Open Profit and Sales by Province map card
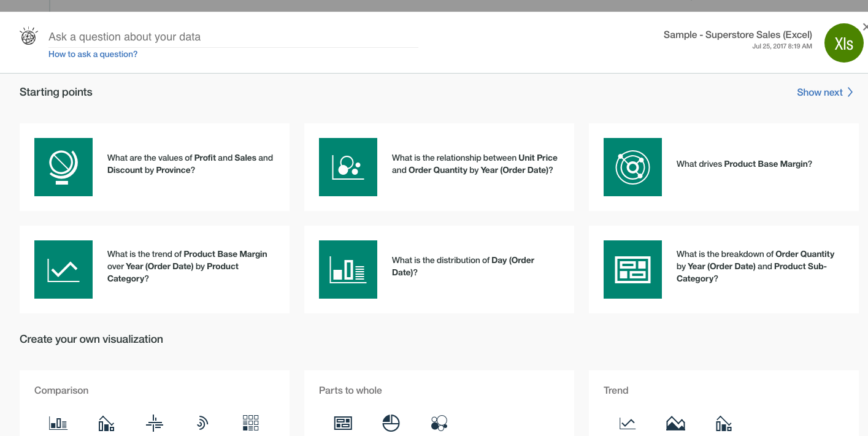The height and width of the screenshot is (436, 868). 155,167
